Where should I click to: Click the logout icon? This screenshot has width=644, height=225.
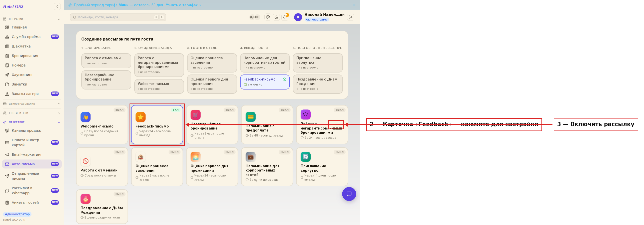pyautogui.click(x=351, y=17)
